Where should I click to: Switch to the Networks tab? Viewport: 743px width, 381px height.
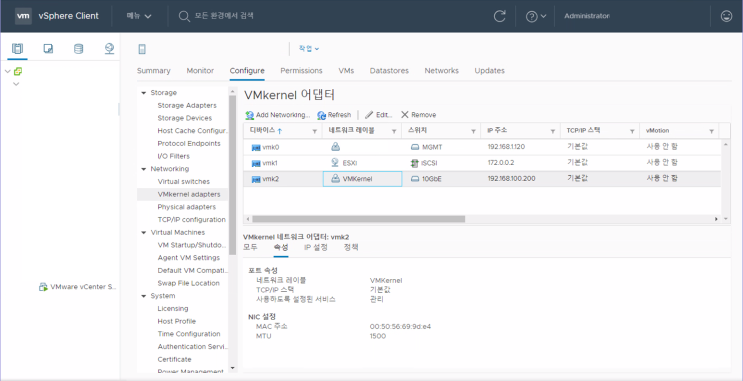tap(442, 71)
